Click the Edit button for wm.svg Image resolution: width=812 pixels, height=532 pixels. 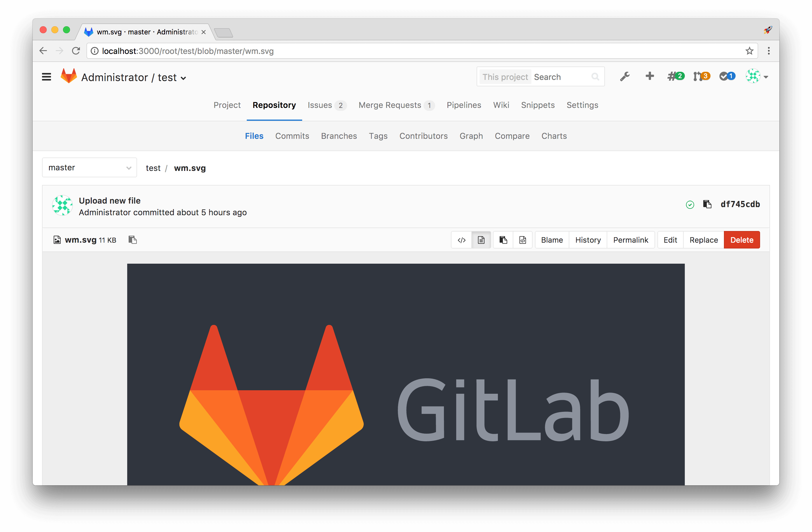point(670,240)
